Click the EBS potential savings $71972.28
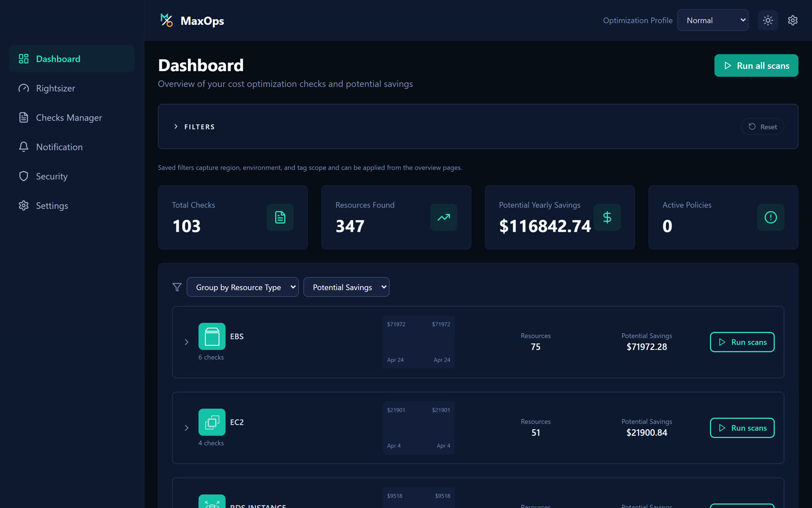 pyautogui.click(x=647, y=347)
